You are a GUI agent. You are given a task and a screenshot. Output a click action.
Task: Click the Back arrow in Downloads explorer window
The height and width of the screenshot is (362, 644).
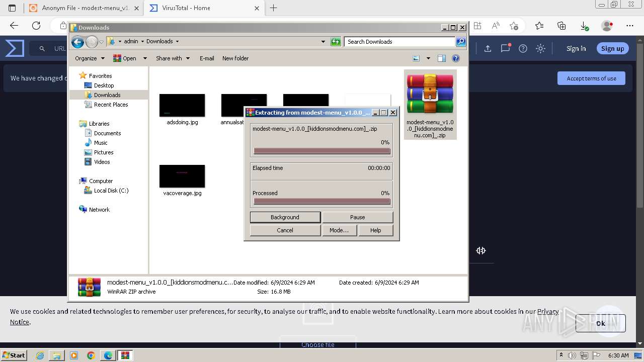point(77,42)
